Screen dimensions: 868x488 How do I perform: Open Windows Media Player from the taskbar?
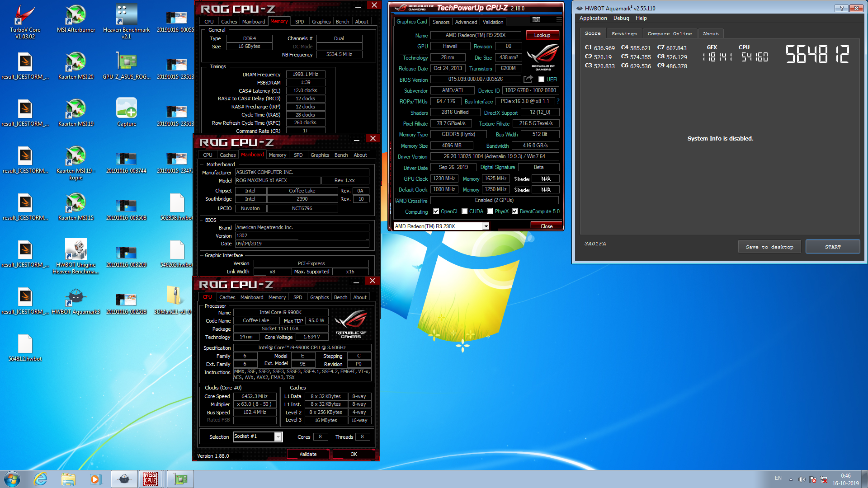click(x=95, y=479)
